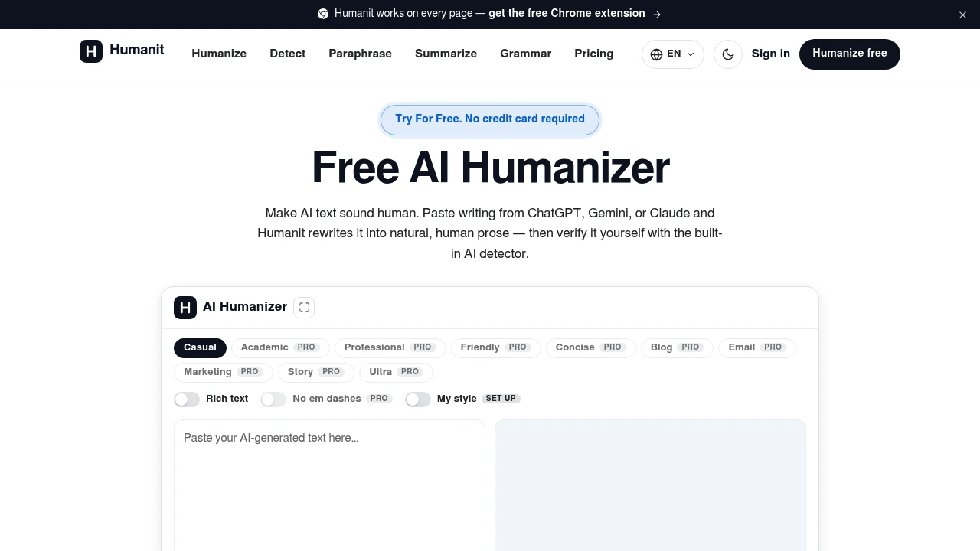
Task: Expand the AI Humanizer to fullscreen
Action: coord(304,308)
